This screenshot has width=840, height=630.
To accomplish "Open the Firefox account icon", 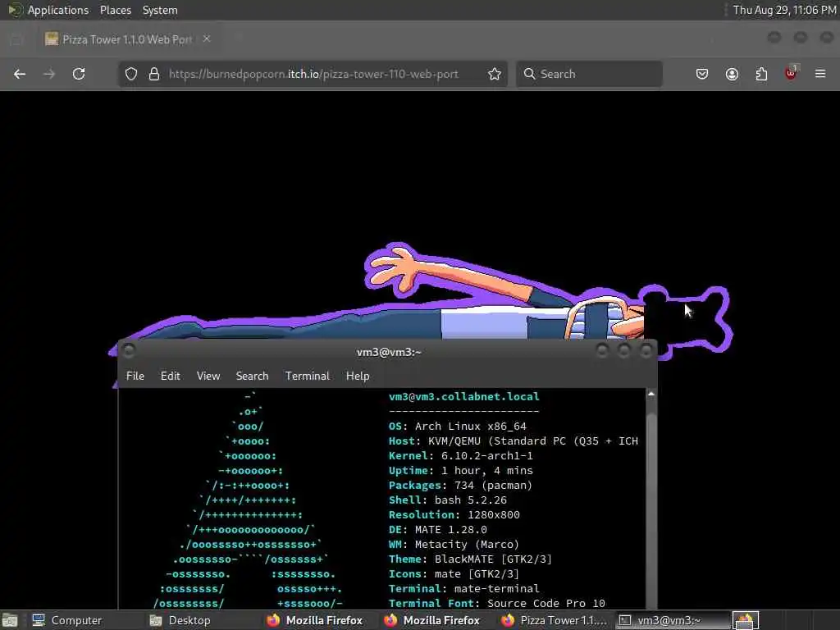I will click(732, 74).
